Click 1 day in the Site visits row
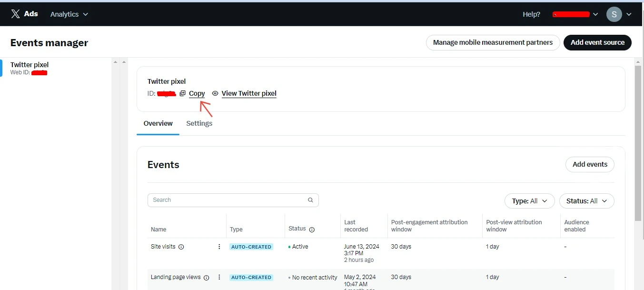 click(x=493, y=247)
